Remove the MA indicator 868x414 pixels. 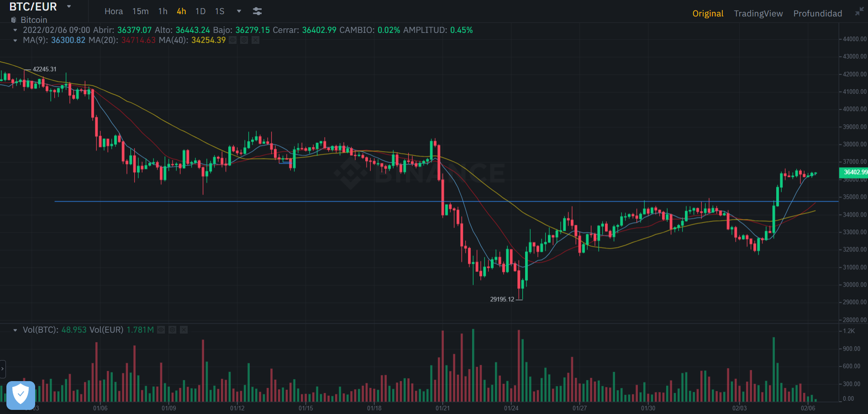[255, 40]
